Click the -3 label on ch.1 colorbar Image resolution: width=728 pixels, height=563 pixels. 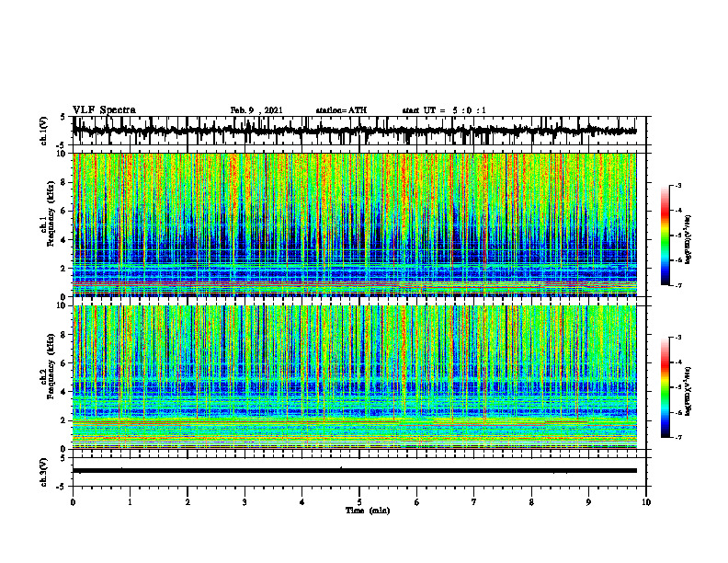click(x=678, y=186)
